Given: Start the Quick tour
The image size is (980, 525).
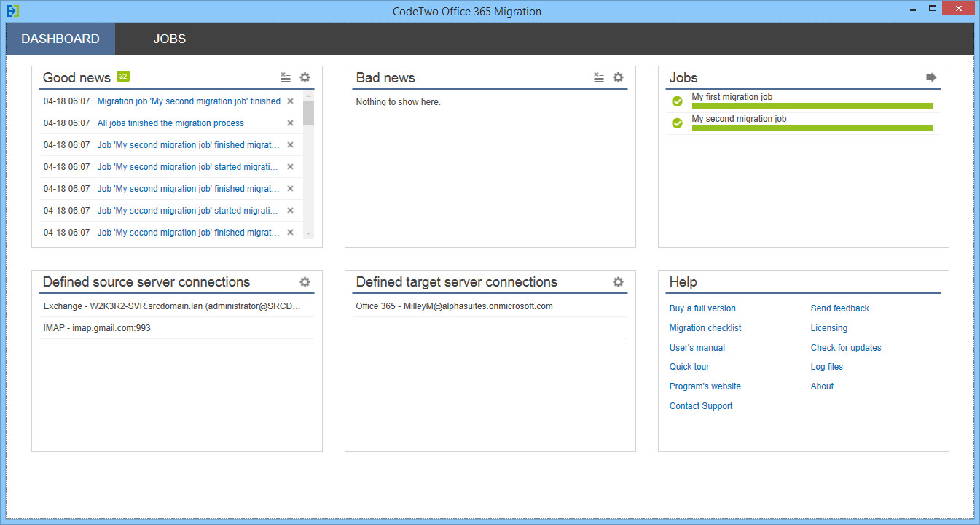Looking at the screenshot, I should coord(689,367).
